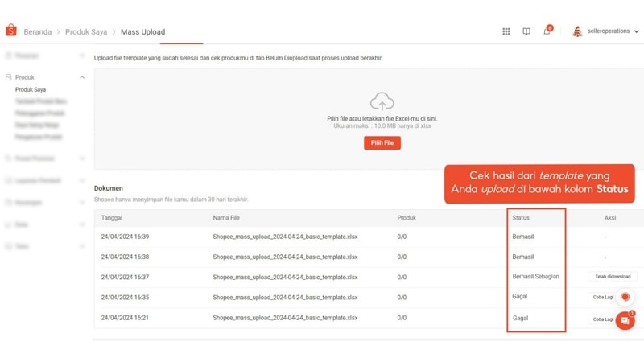This screenshot has height=362, width=644.
Task: Click Coba Lagi for the 16:21 upload
Action: click(602, 319)
